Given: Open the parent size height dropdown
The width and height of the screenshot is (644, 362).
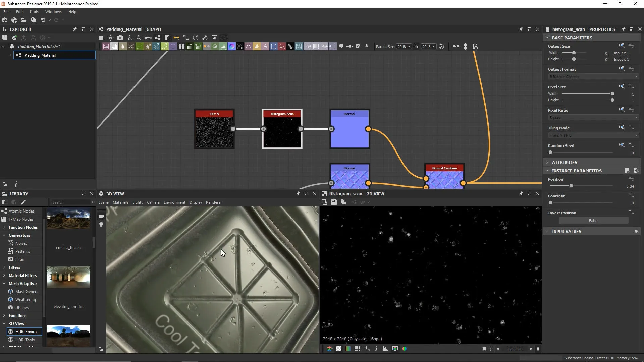Looking at the screenshot, I should coord(429,47).
